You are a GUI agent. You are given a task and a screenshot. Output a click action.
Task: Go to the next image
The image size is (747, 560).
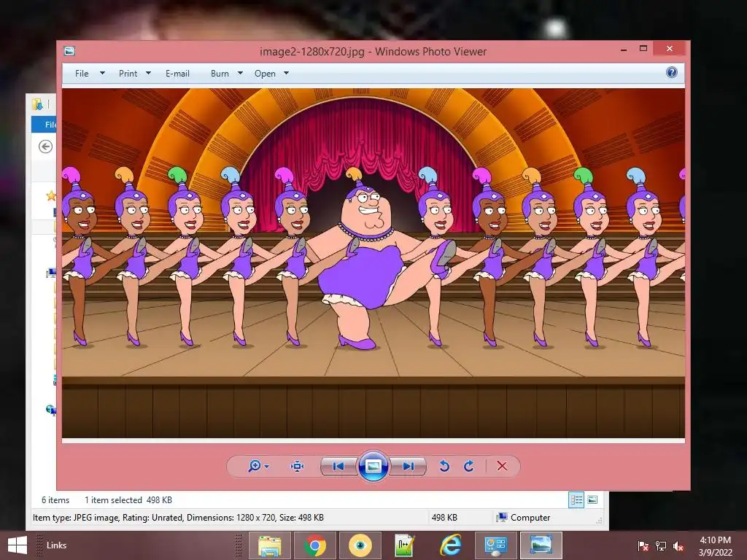click(409, 466)
